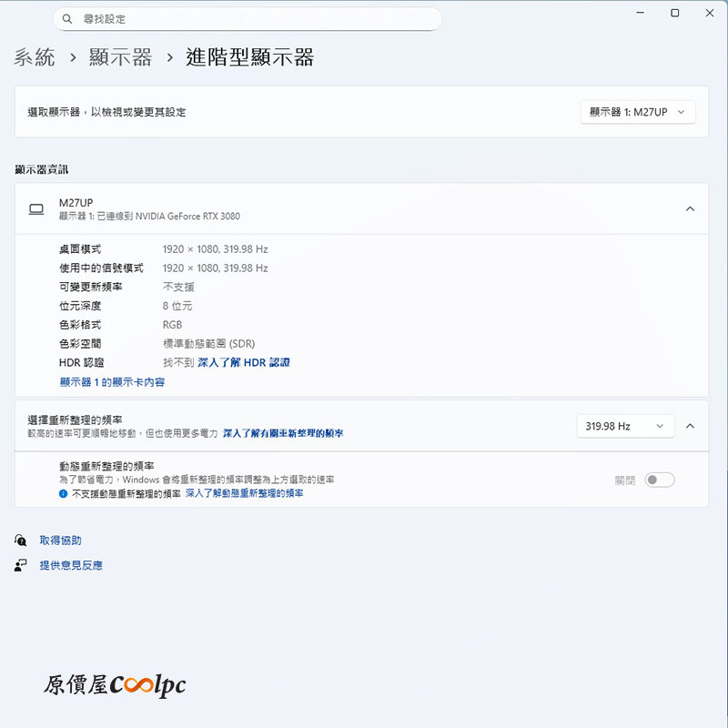Image resolution: width=728 pixels, height=728 pixels.
Task: Click the magnifier icon in the search box
Action: (67, 19)
